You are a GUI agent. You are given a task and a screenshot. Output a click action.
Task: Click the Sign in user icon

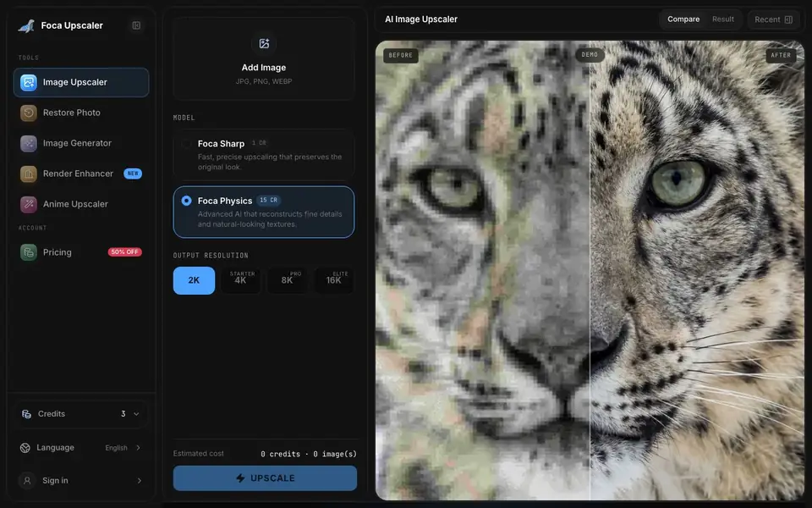[x=27, y=481]
